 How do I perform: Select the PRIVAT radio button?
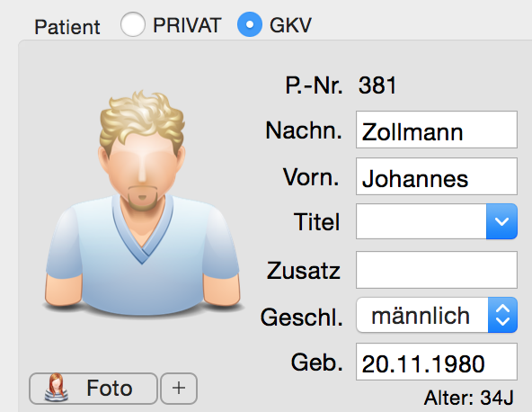click(133, 24)
